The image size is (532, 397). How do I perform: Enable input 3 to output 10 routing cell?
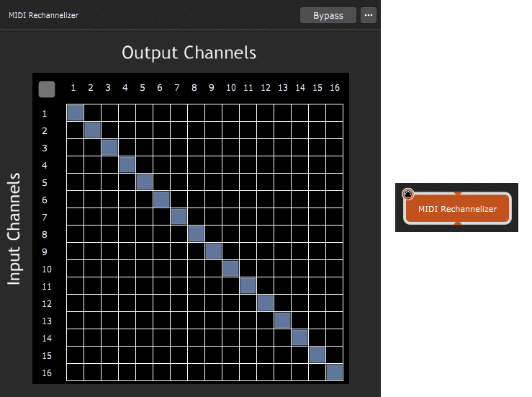pos(231,148)
